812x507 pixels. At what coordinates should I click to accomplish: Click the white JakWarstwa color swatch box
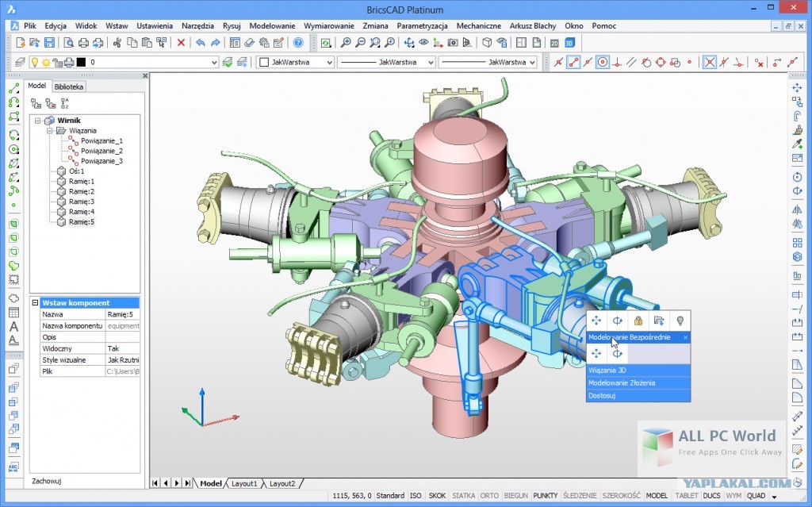264,62
